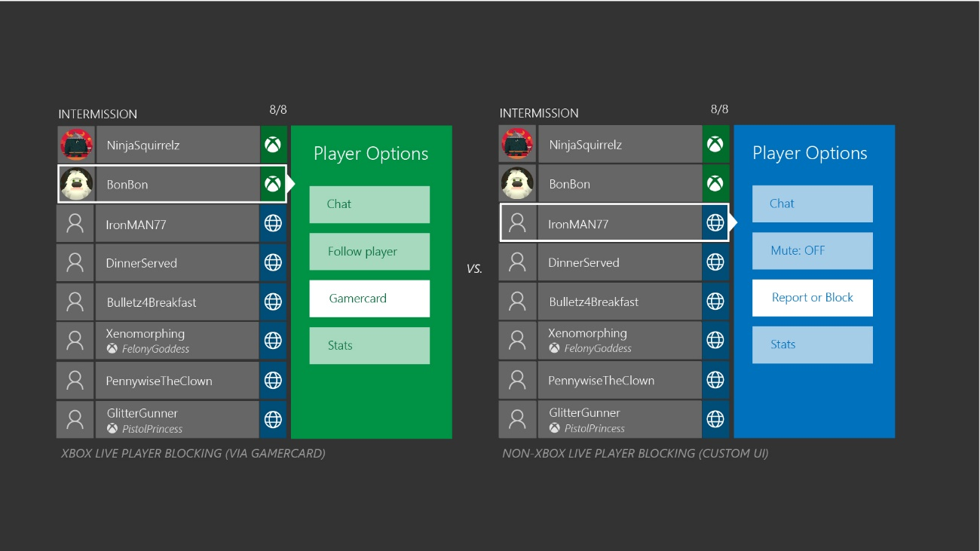This screenshot has height=551, width=980.
Task: Click globe icon beside Xenomorphing in left list
Action: [x=273, y=341]
